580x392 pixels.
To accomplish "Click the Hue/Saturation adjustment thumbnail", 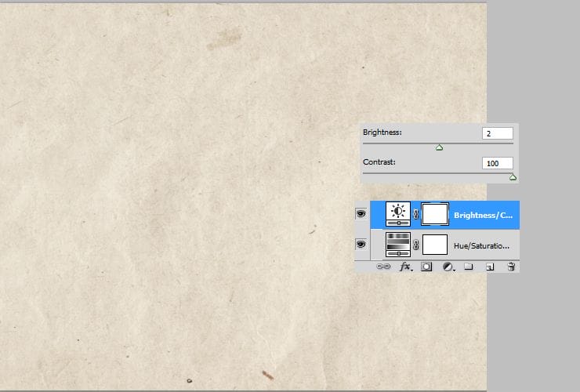I will click(398, 245).
